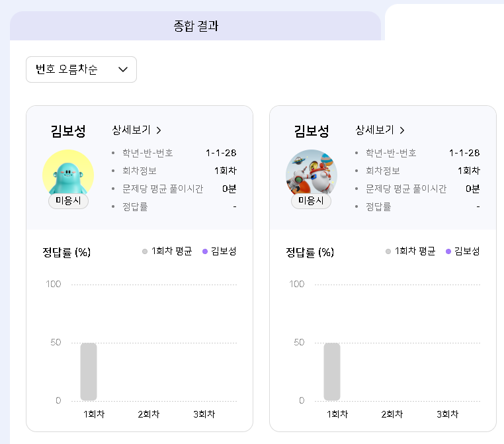Click the 김보성 name heading above robot avatar
The width and height of the screenshot is (504, 444).
point(312,130)
